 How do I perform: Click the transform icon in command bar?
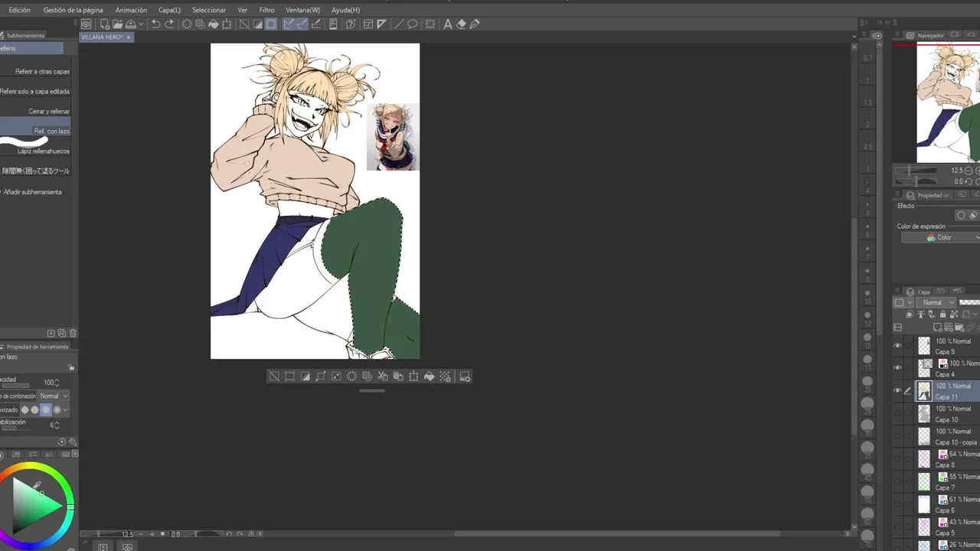click(227, 24)
